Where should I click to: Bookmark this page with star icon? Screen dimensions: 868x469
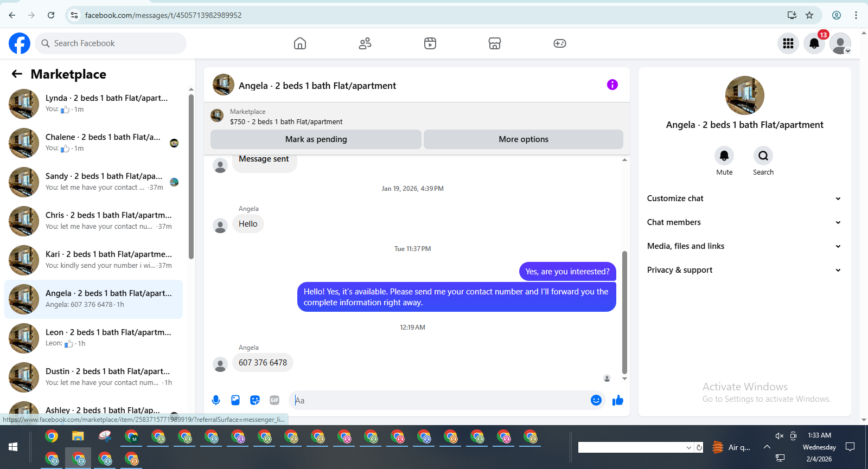[809, 15]
